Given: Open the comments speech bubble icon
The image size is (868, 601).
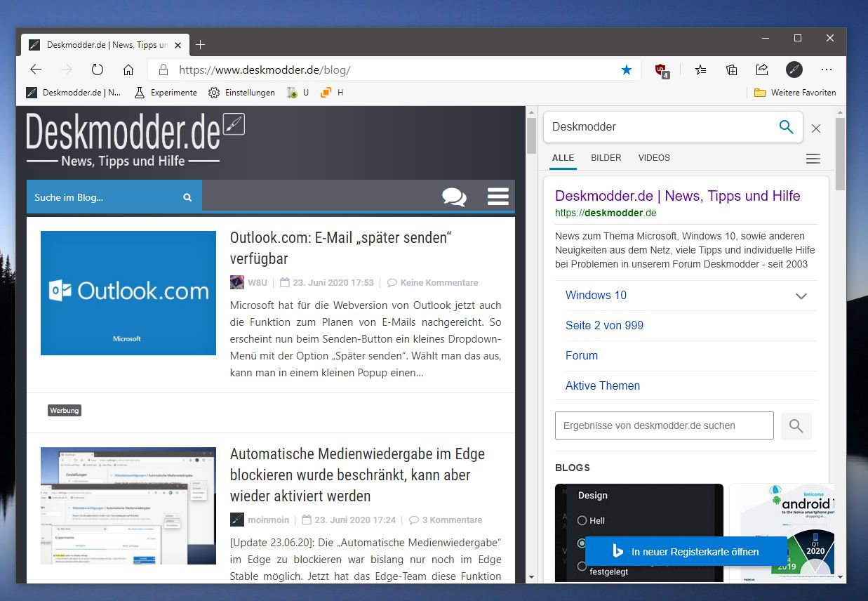Looking at the screenshot, I should coord(454,197).
